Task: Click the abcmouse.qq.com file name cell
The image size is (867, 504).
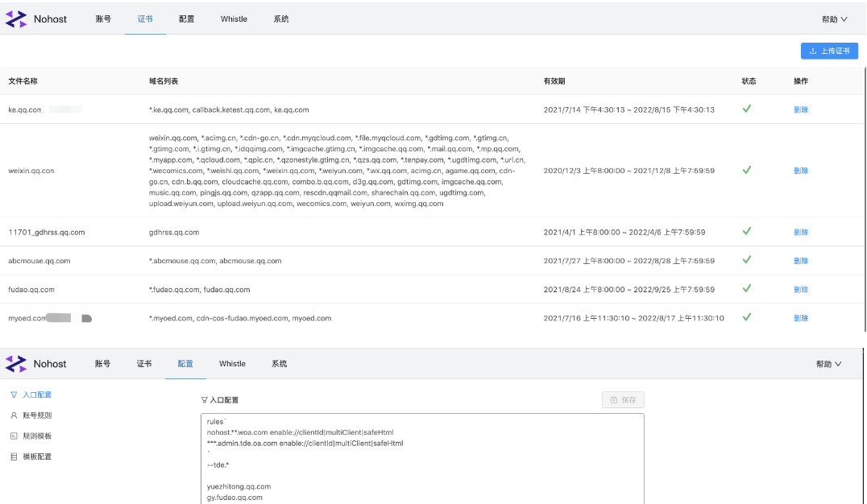Action: (39, 261)
